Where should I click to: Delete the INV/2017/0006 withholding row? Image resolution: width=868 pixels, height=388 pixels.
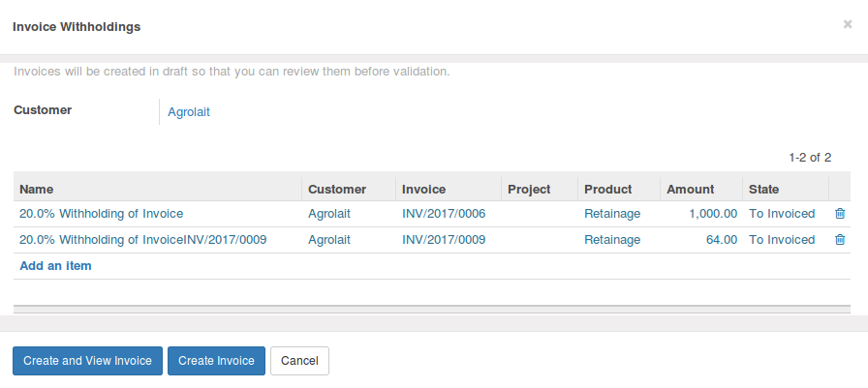pyautogui.click(x=840, y=213)
